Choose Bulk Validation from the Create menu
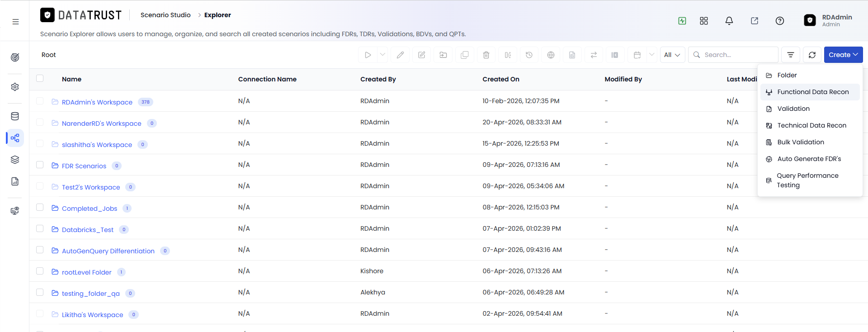 810,142
